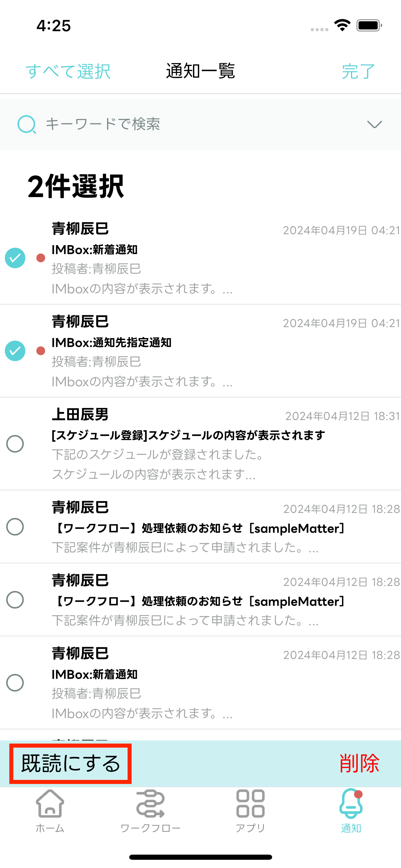Delete selected notifications with 削除

(359, 763)
